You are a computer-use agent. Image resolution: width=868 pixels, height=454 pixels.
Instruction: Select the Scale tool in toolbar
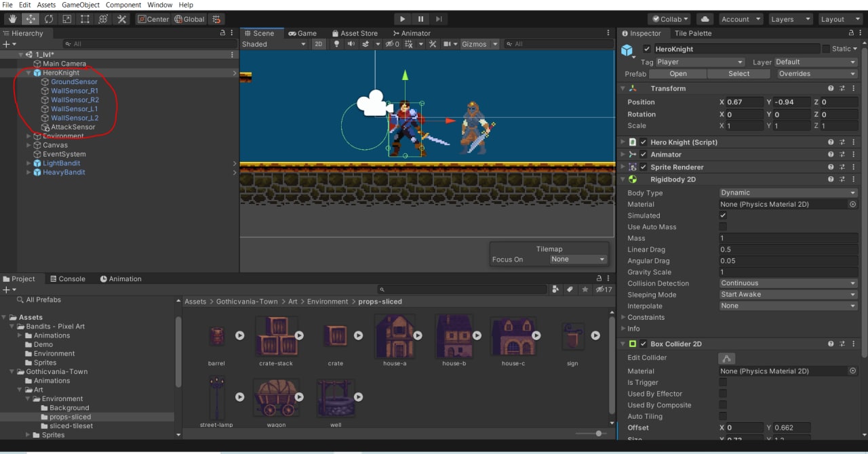67,19
